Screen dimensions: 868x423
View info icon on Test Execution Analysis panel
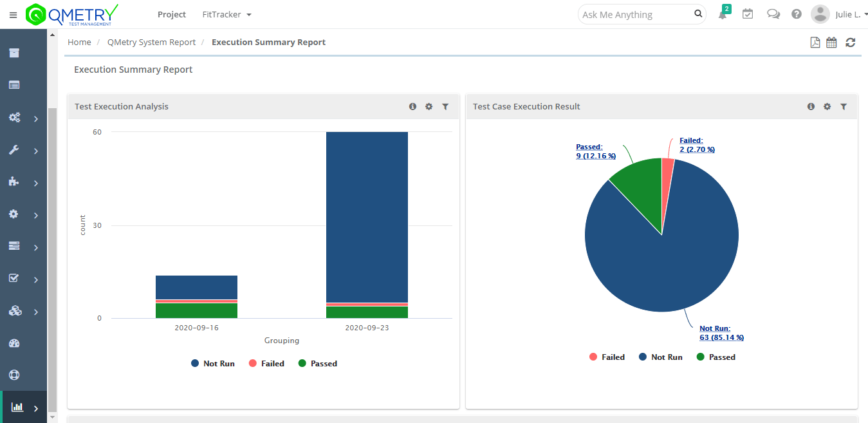pos(412,106)
